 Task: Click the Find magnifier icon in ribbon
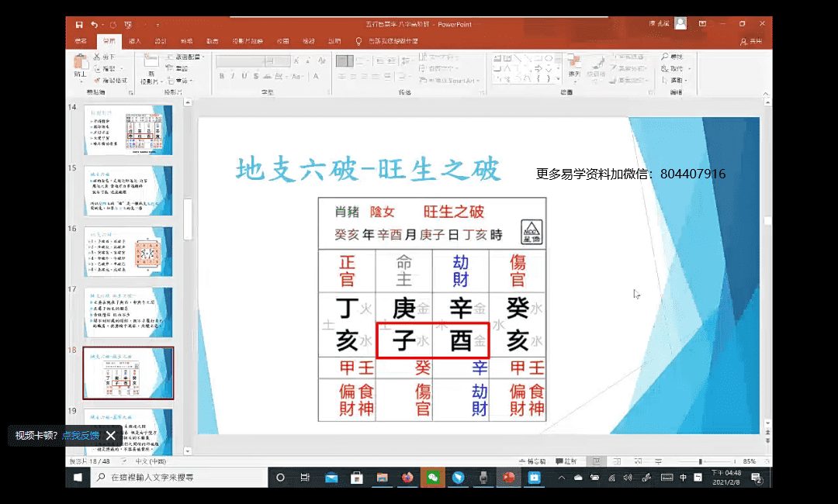(665, 57)
